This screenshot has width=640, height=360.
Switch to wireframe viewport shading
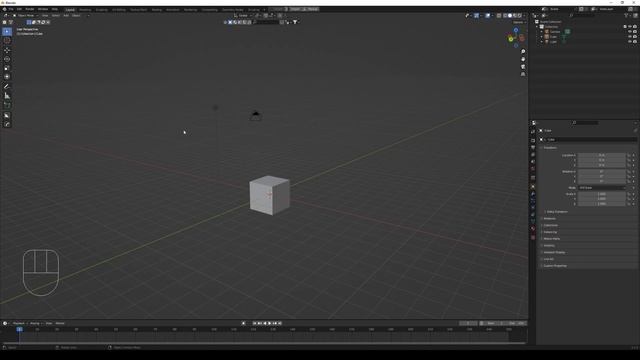click(505, 16)
